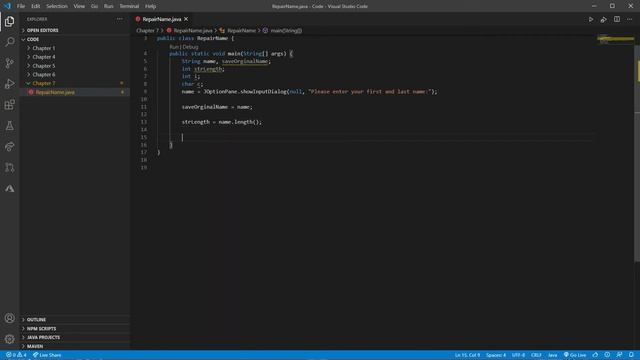Open the Azure activity bar view
Screen dimensions: 640x360
pyautogui.click(x=9, y=188)
